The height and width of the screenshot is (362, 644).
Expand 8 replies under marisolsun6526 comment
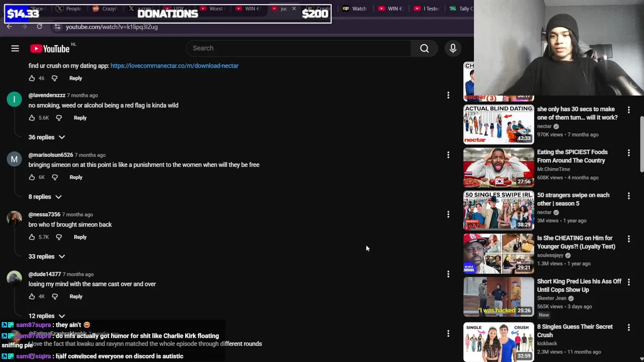pos(45,197)
